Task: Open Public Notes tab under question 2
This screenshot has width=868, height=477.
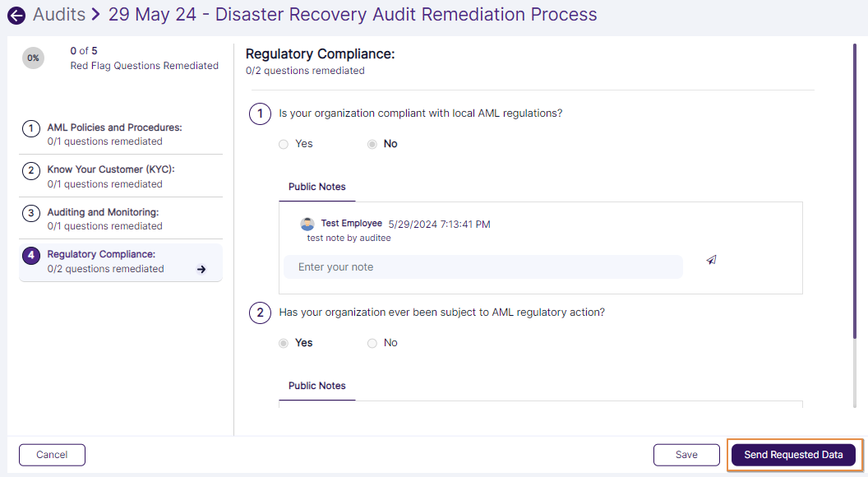Action: (x=316, y=386)
